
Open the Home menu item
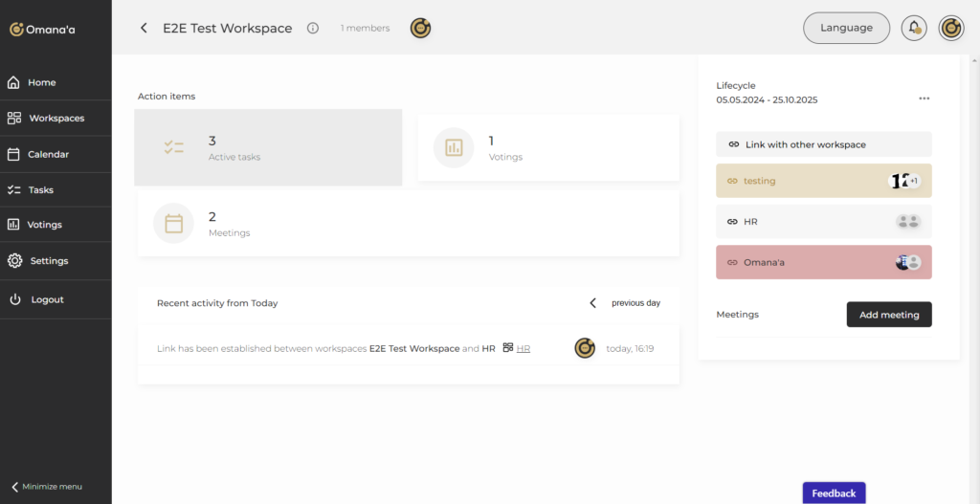41,82
